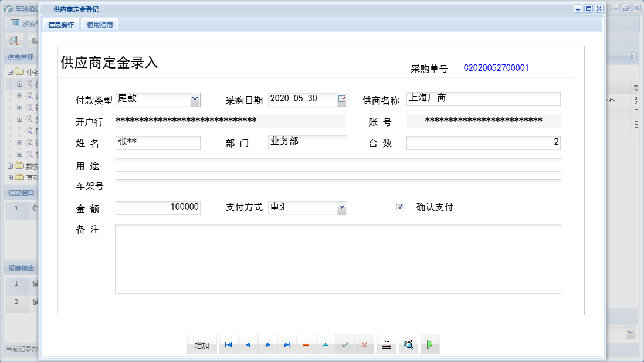Open print preview via the magnifier icon
The height and width of the screenshot is (362, 644).
(408, 345)
